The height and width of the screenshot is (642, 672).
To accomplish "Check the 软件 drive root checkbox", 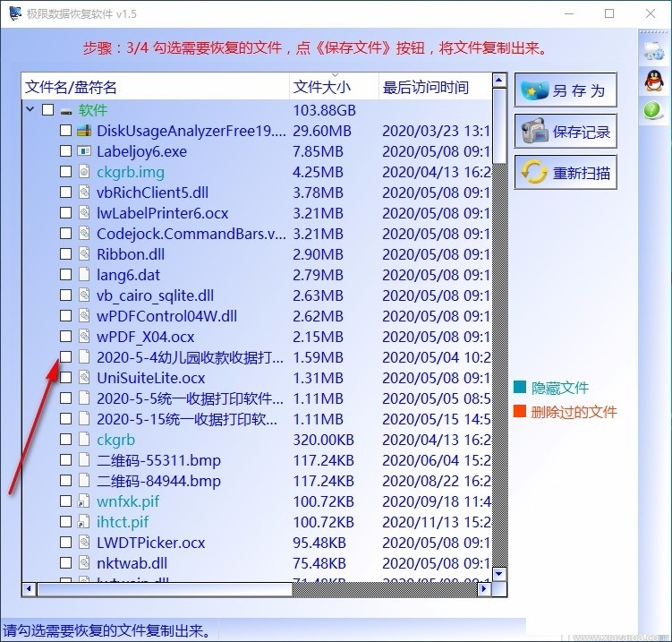I will tap(48, 110).
